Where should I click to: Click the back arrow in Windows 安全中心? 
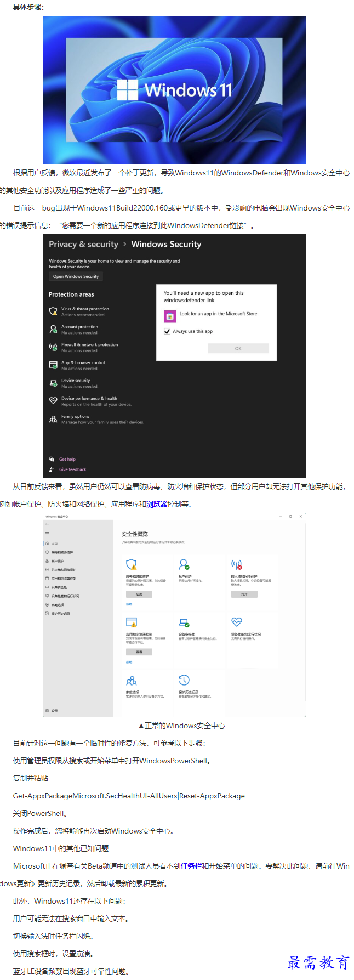pyautogui.click(x=47, y=524)
